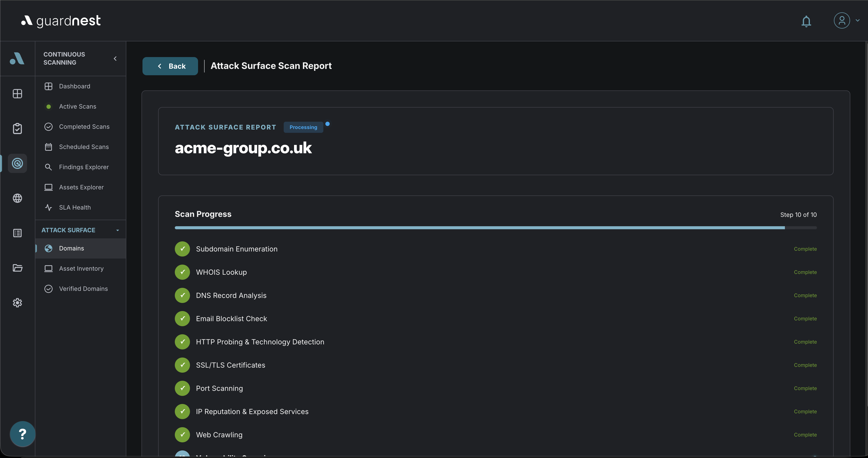
Task: Click the Completed Scans check icon
Action: [x=49, y=127]
